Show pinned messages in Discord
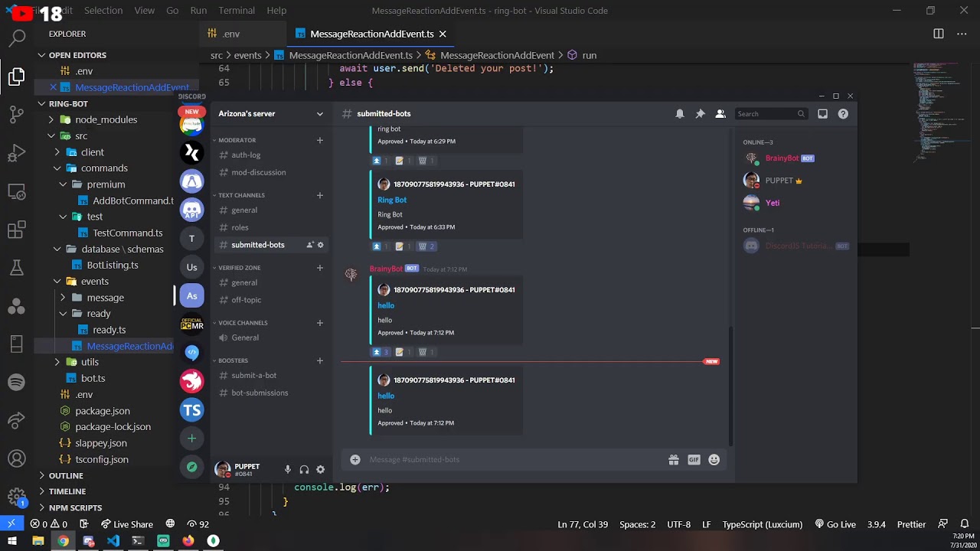This screenshot has width=980, height=551. [x=700, y=113]
